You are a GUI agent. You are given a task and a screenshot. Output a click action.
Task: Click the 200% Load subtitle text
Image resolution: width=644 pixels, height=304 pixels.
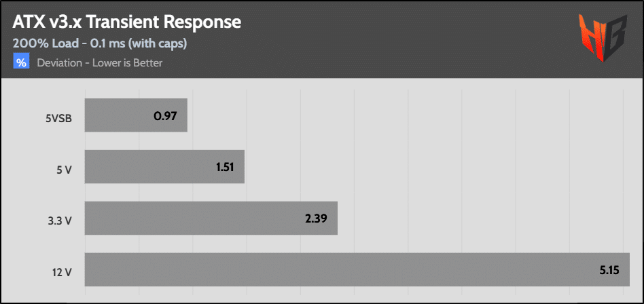(99, 43)
